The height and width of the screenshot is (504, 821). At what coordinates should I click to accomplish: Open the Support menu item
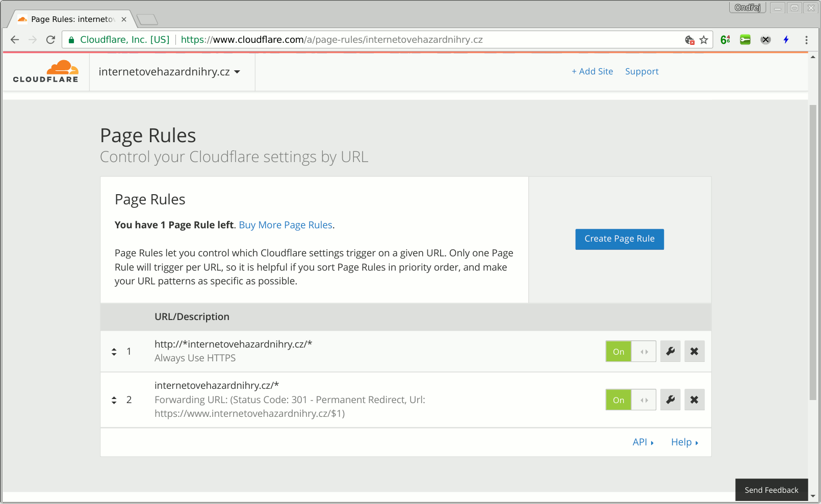coord(642,72)
